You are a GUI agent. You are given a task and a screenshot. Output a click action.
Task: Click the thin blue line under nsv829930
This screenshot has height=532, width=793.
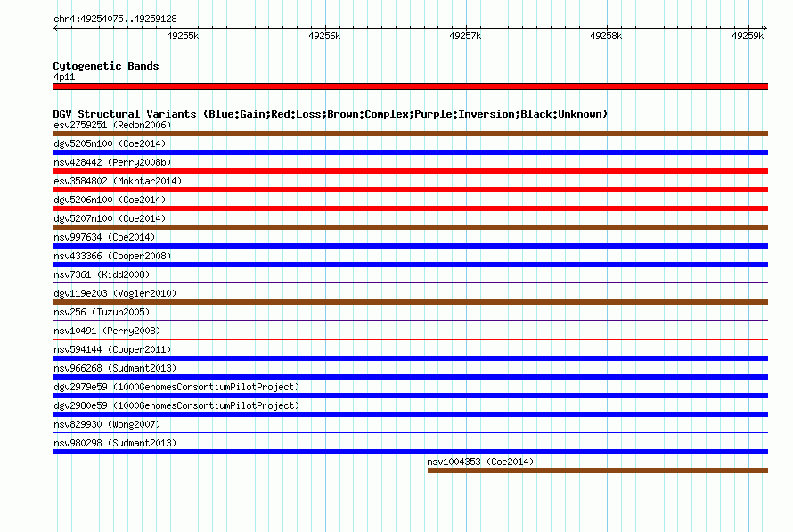[410, 432]
